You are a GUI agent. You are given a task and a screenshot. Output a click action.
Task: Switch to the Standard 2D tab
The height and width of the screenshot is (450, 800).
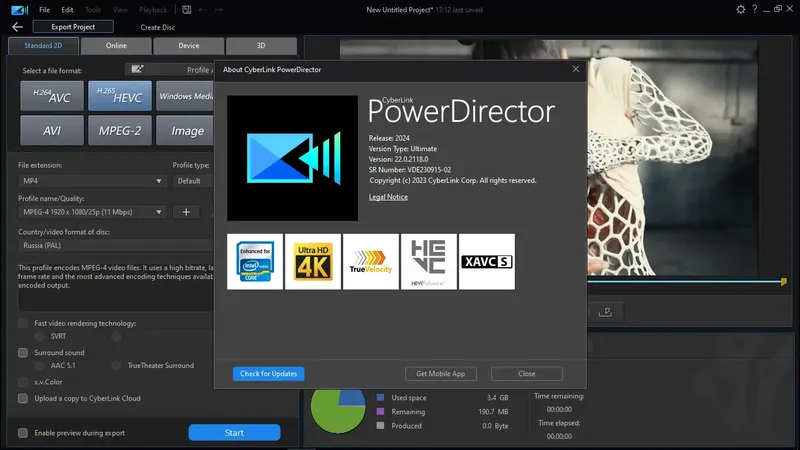click(43, 45)
